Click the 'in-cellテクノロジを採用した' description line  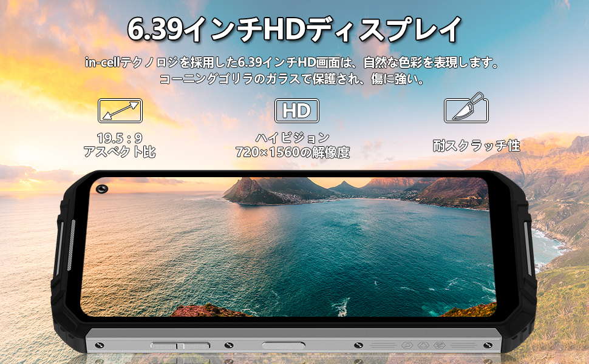tap(292, 62)
